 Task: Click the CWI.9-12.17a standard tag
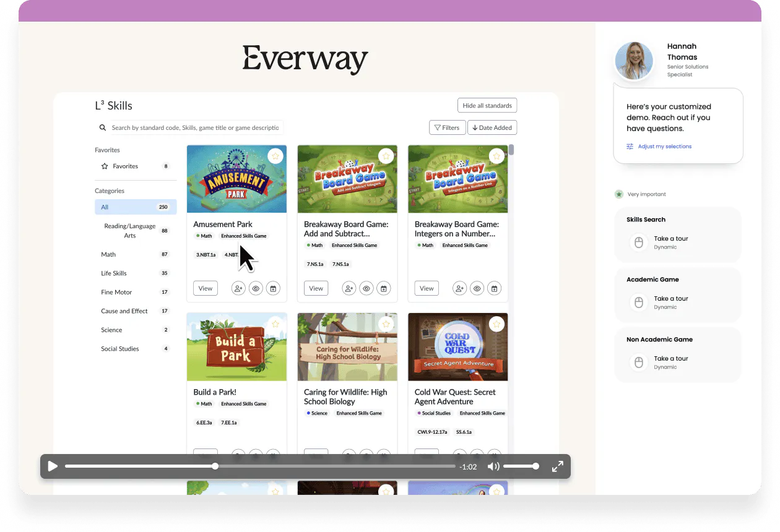pos(431,432)
